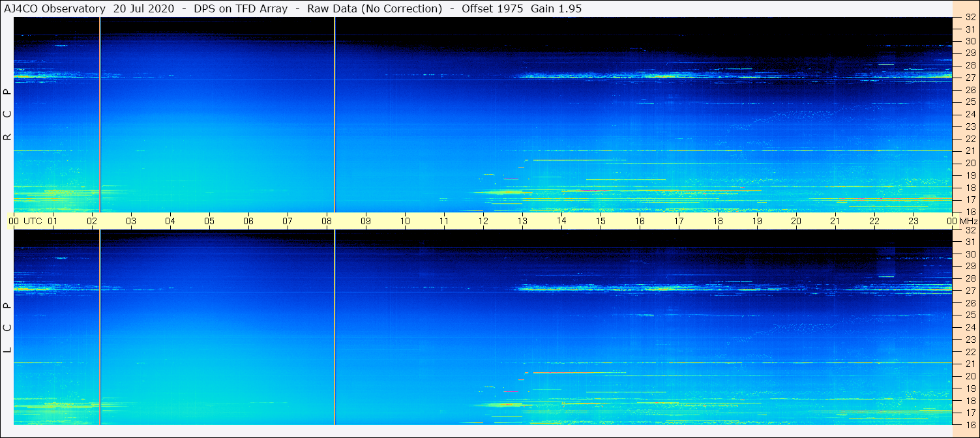
Task: Select the 05 hour tick on time axis
Action: [209, 222]
